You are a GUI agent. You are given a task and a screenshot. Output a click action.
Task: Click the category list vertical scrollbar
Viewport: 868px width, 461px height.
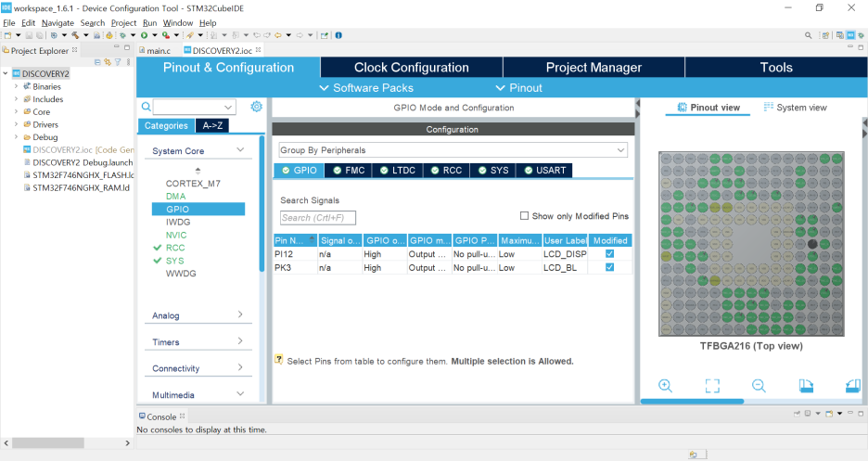(x=262, y=204)
